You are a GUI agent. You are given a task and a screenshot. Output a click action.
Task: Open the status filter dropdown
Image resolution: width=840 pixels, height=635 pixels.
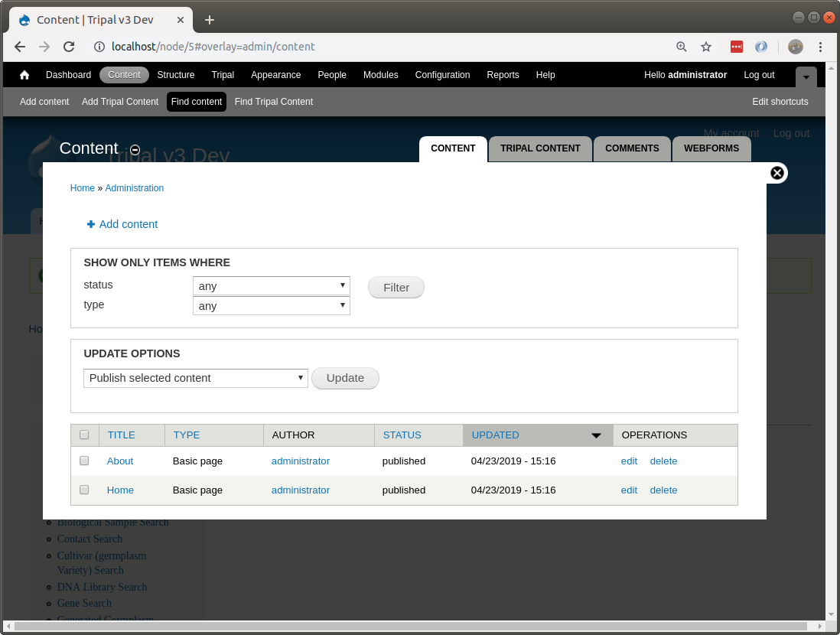click(271, 286)
